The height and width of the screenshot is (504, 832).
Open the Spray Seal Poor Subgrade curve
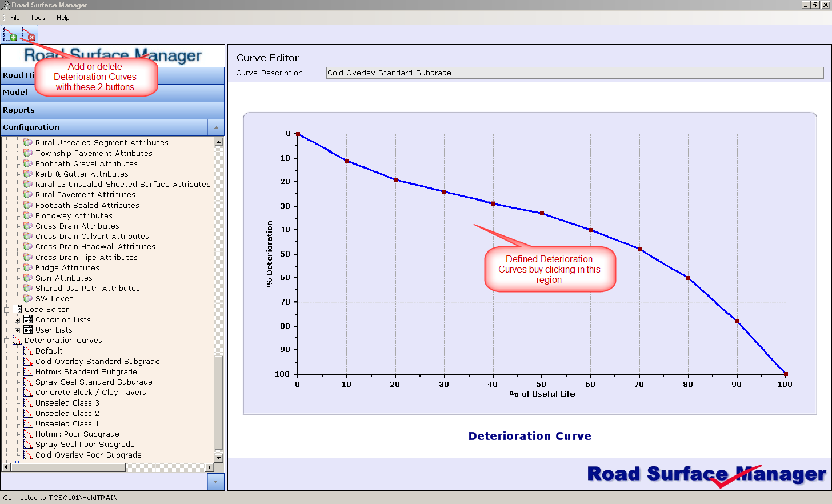[85, 444]
